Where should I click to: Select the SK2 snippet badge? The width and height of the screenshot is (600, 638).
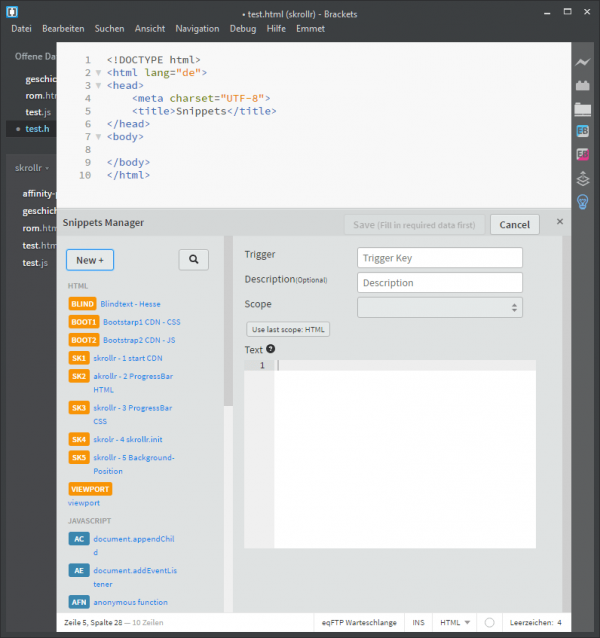click(x=79, y=376)
